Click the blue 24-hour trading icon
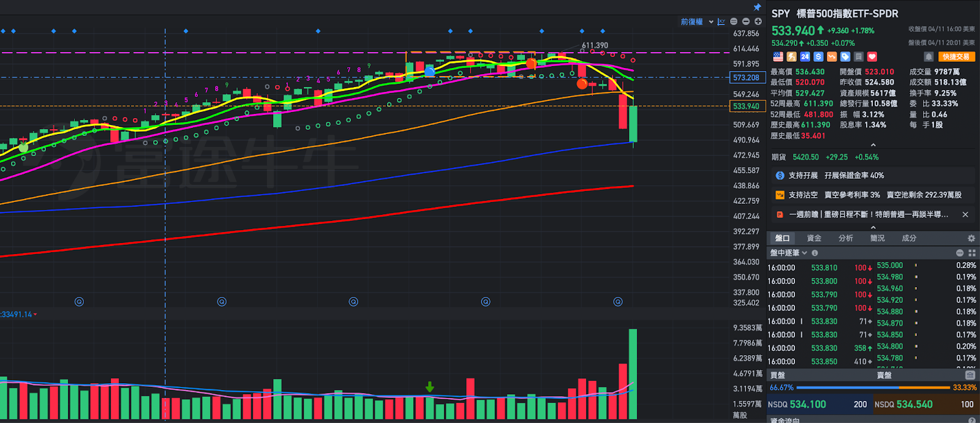980x423 pixels. [x=805, y=56]
